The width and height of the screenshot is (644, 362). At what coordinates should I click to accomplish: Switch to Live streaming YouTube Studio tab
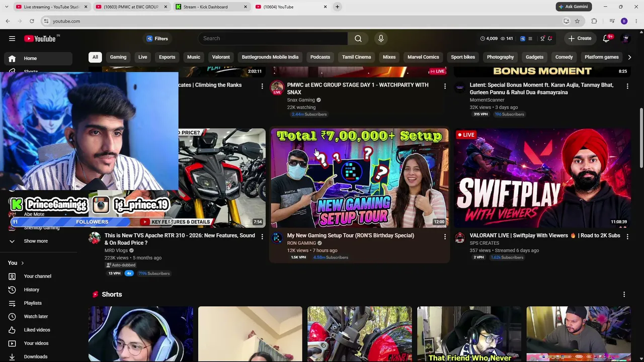tap(52, 7)
